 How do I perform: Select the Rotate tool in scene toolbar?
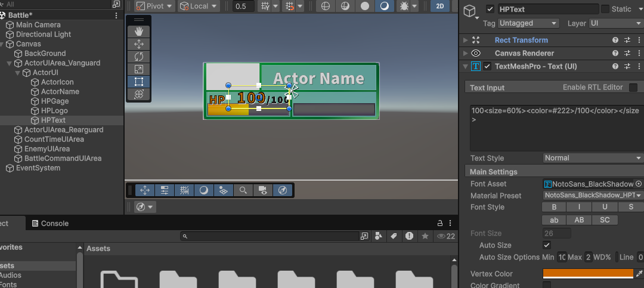click(x=139, y=57)
